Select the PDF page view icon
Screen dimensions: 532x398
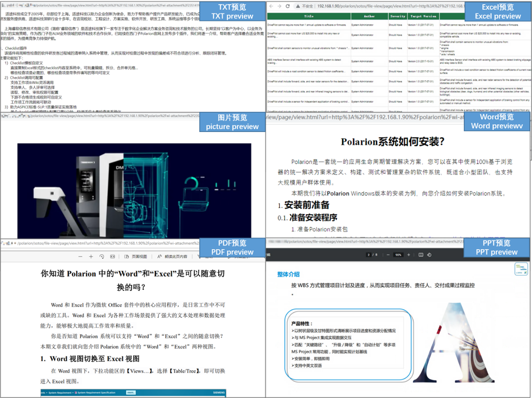(126, 256)
